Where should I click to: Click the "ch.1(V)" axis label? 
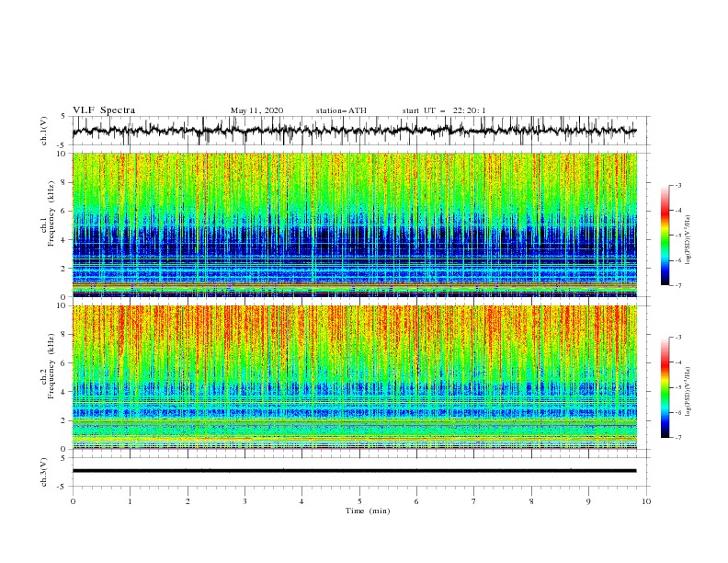[44, 131]
